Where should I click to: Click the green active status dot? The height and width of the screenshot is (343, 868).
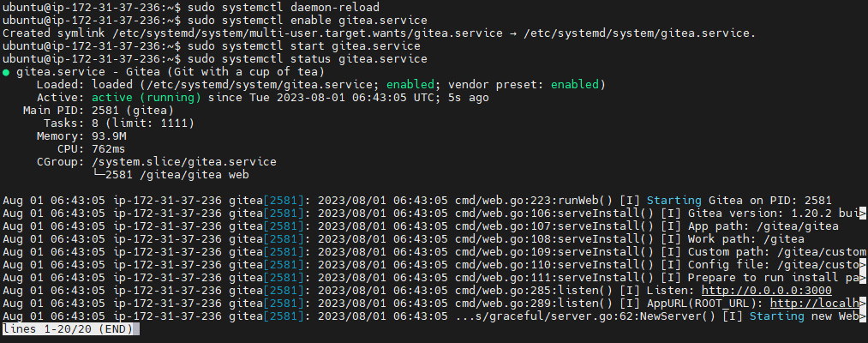tap(5, 72)
